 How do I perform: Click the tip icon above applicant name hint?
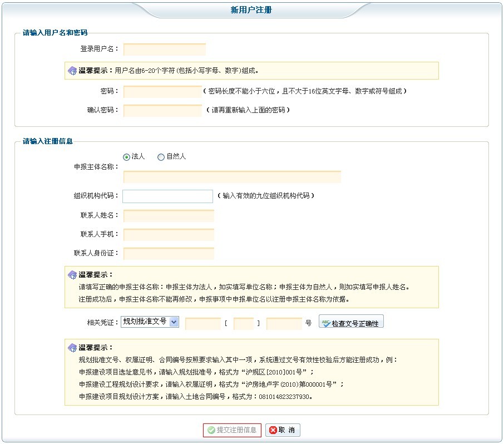72,275
